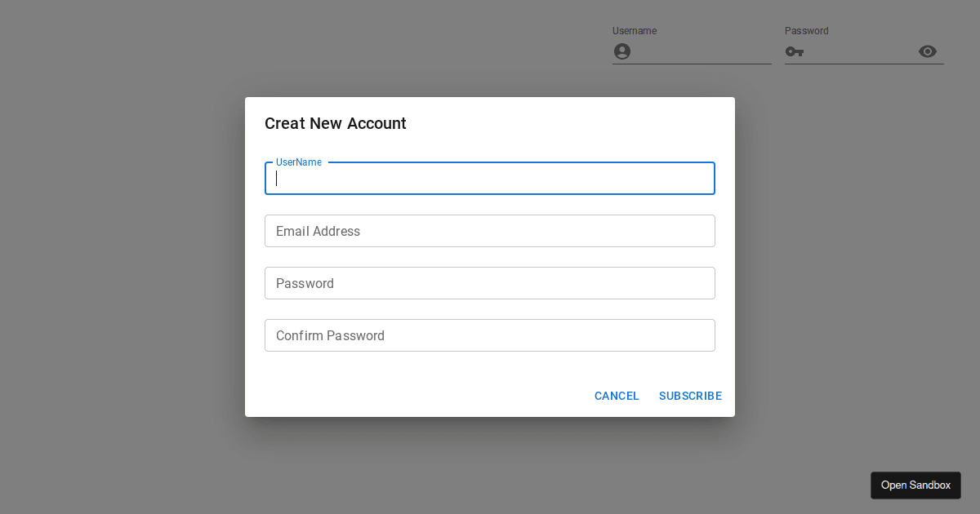Click the Open Sandbox button
Viewport: 980px width, 514px height.
click(915, 485)
